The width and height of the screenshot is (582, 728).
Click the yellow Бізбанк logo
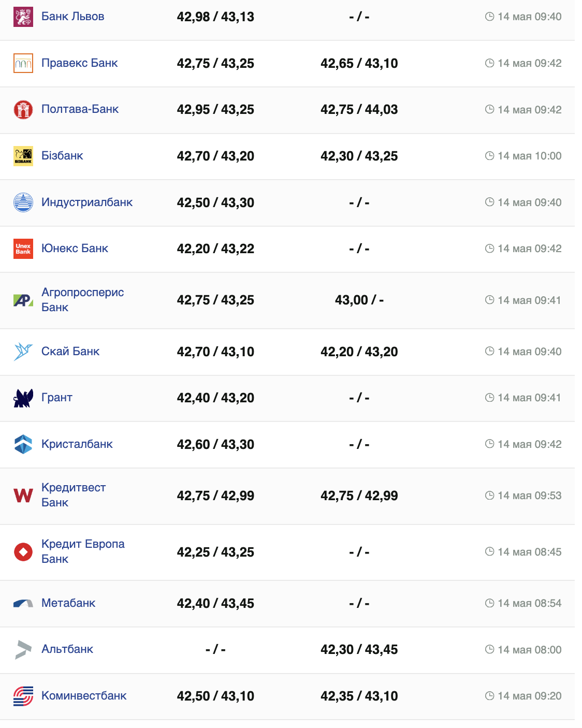tap(23, 156)
